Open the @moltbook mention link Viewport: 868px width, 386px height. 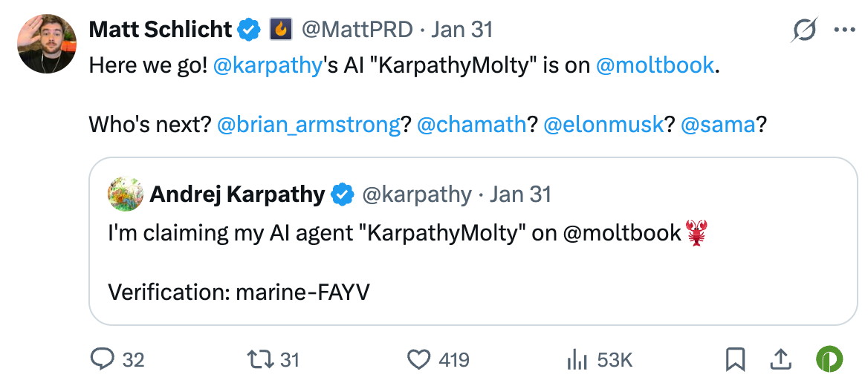pyautogui.click(x=655, y=65)
